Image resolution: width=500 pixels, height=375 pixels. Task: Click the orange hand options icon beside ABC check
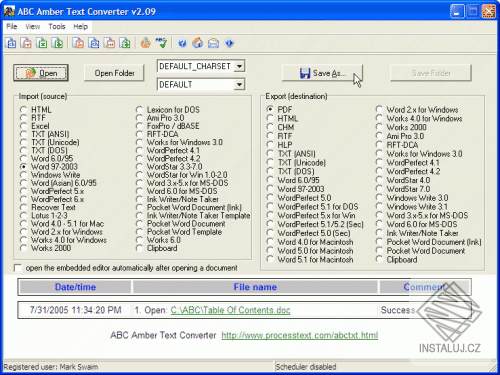146,43
